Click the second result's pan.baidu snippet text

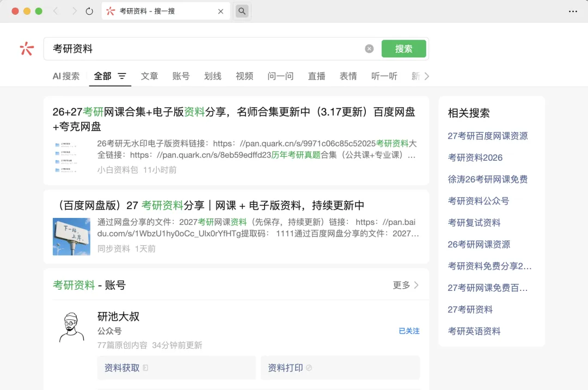[x=258, y=228]
